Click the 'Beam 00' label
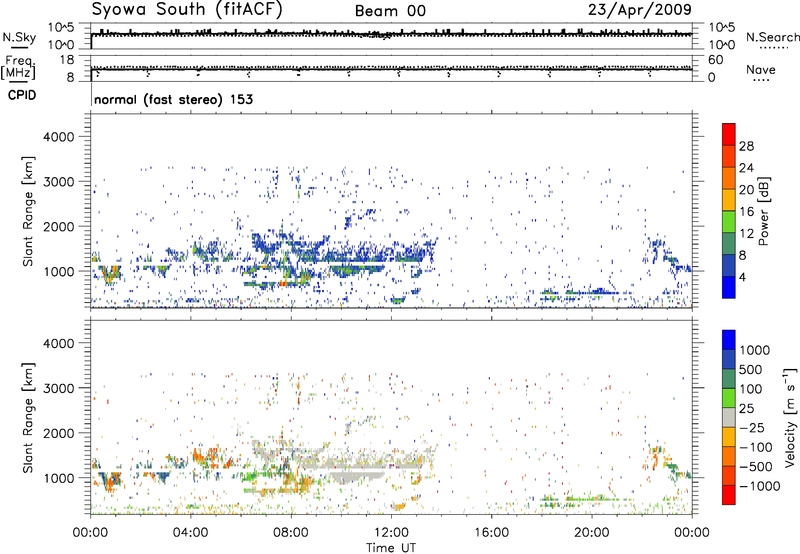The width and height of the screenshot is (800, 554). (390, 11)
